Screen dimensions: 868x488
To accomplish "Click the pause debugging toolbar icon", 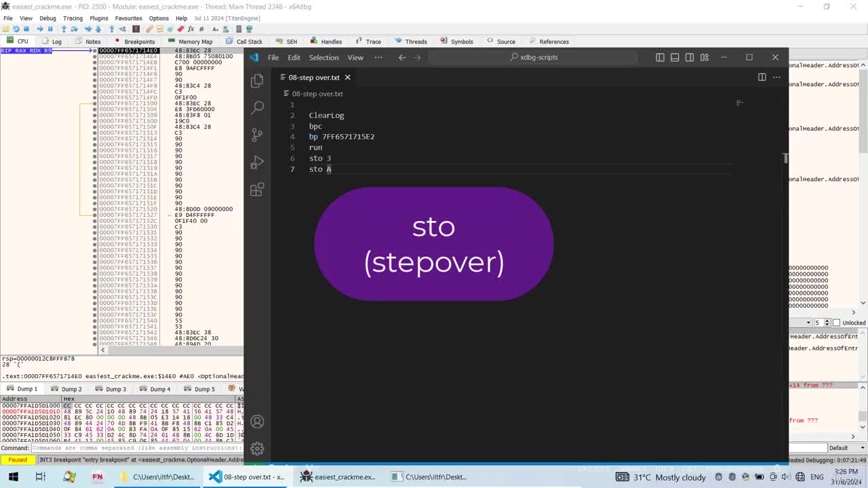I will [x=50, y=29].
